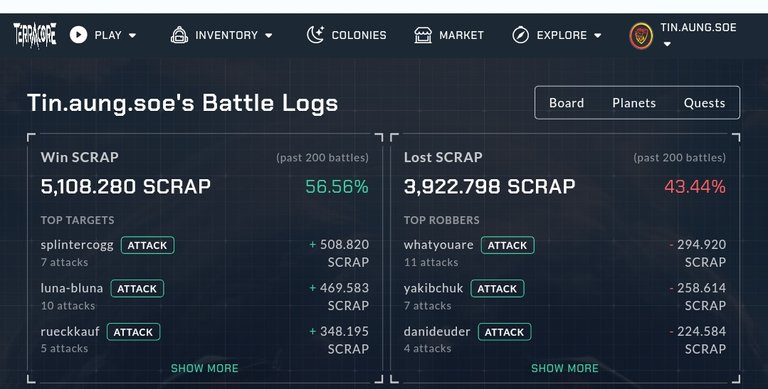The height and width of the screenshot is (389, 768).
Task: Click the Play circle icon
Action: click(78, 35)
